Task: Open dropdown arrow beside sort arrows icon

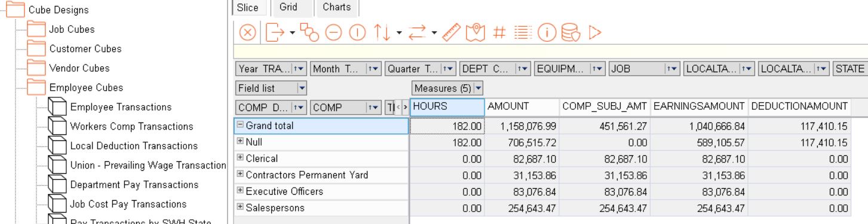Action: pyautogui.click(x=398, y=33)
